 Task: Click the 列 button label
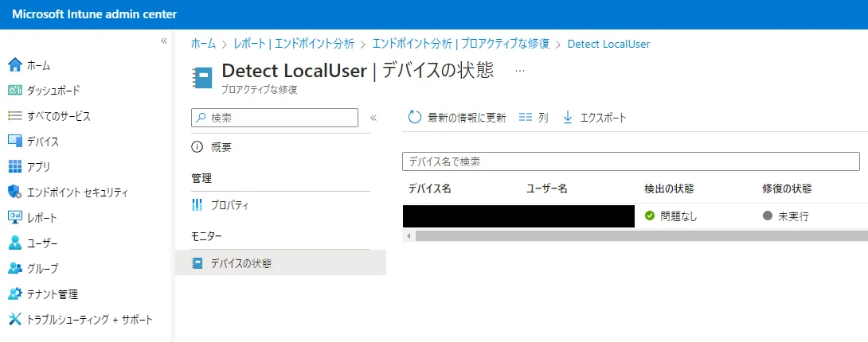pyautogui.click(x=543, y=117)
